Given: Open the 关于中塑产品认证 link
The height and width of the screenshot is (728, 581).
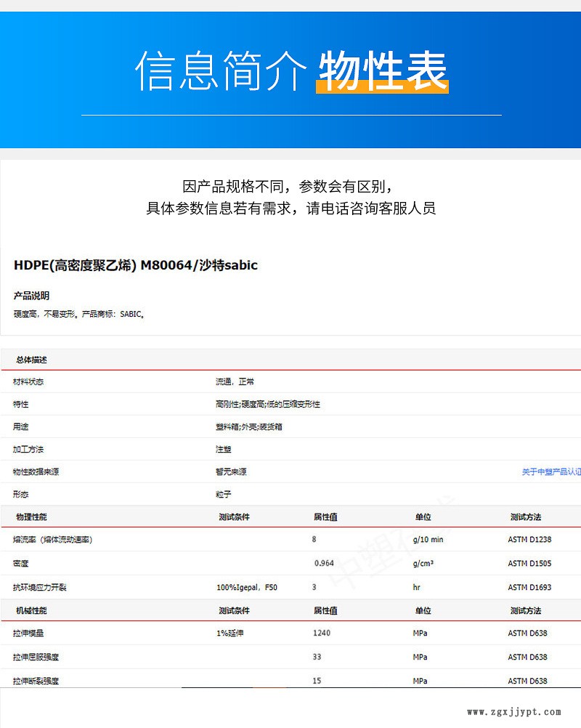Looking at the screenshot, I should [x=551, y=472].
